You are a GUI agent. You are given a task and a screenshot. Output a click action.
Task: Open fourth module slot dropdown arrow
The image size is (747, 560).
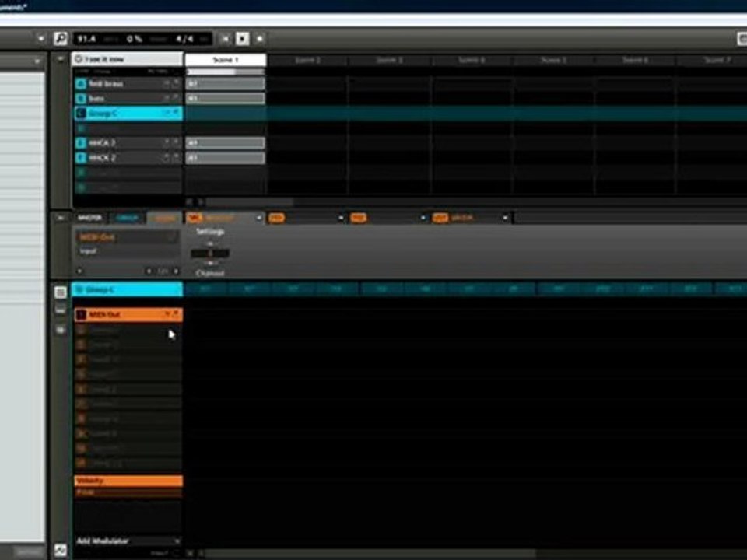point(505,218)
